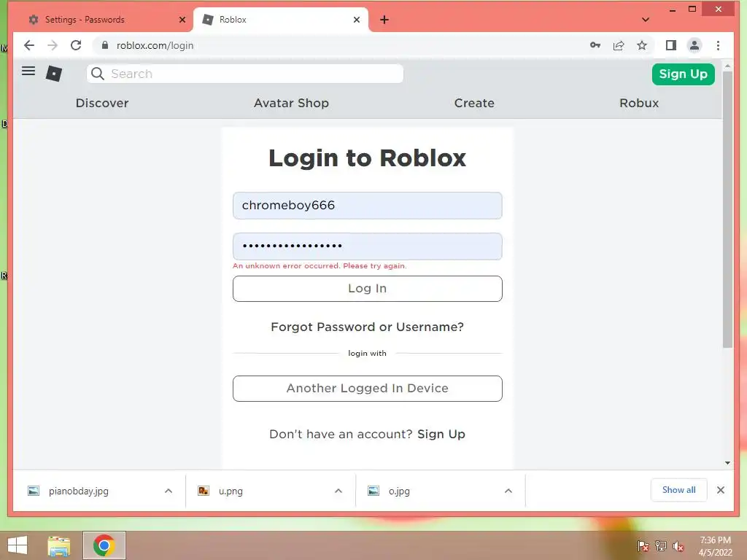Viewport: 747px width, 560px height.
Task: Click the page vertical scrollbar thumb
Action: pos(727,209)
